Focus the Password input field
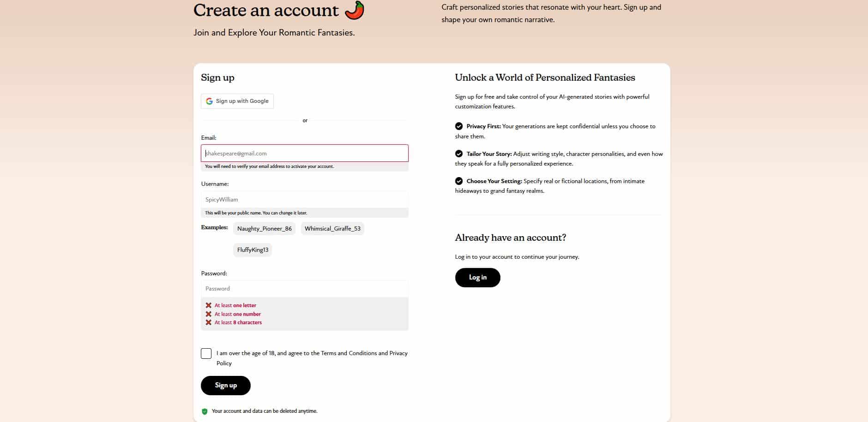 click(305, 289)
